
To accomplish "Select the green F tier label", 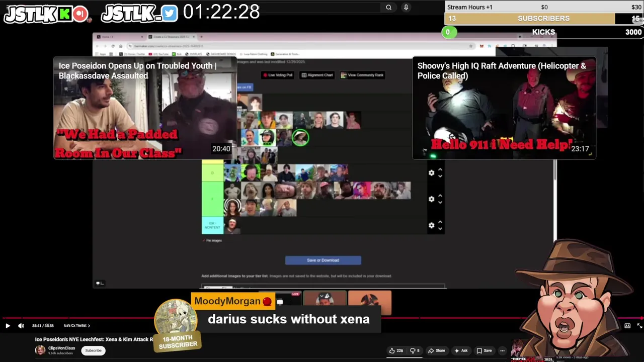I will pos(212,199).
